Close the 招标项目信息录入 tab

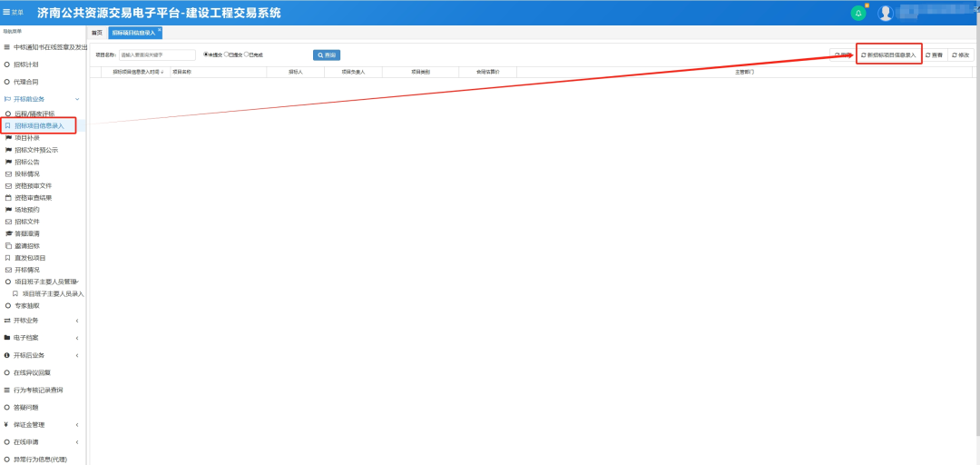pyautogui.click(x=160, y=29)
